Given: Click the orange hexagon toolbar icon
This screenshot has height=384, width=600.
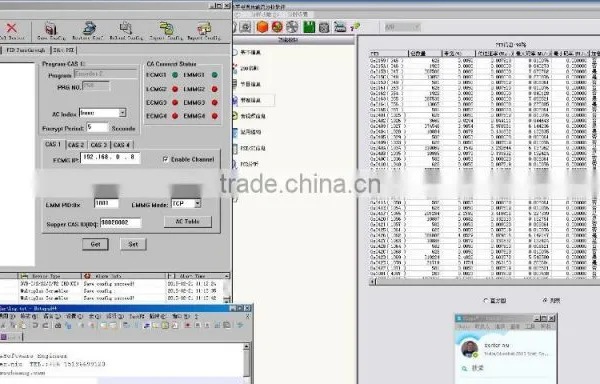Looking at the screenshot, I should point(262,27).
